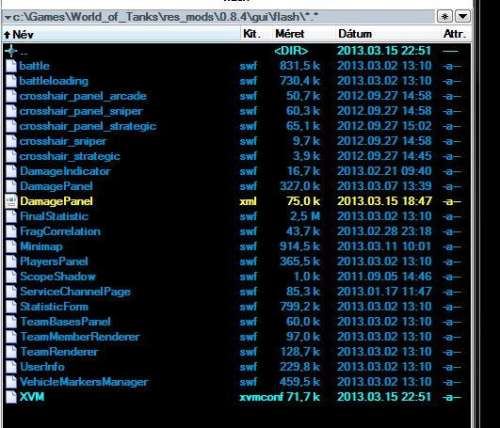The image size is (500, 428).
Task: Select the file name crosshair_strategic
Action: [x=70, y=156]
